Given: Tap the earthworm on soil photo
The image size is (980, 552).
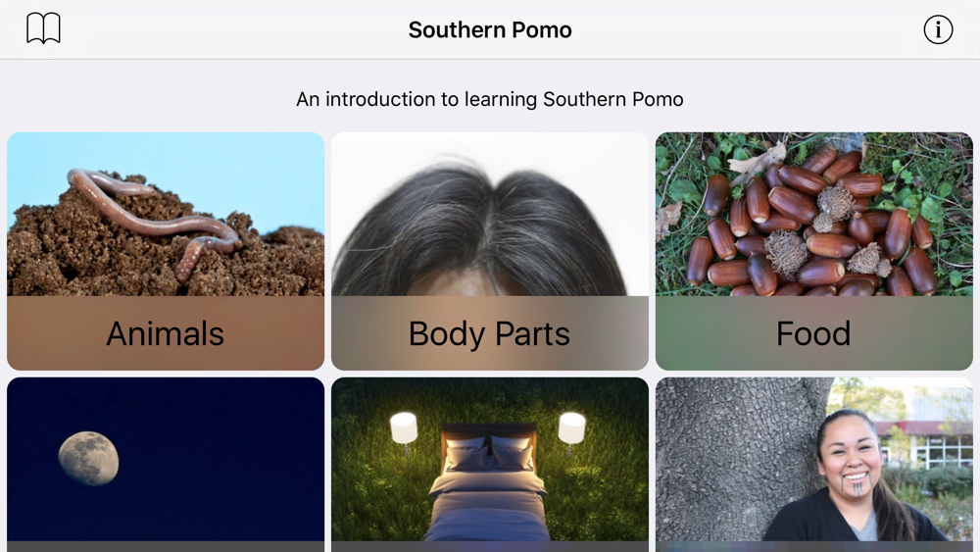Looking at the screenshot, I should click(166, 214).
